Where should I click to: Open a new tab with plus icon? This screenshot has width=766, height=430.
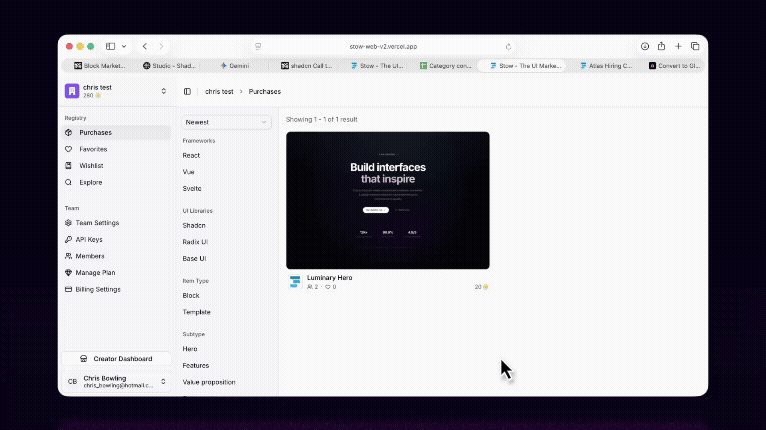pyautogui.click(x=678, y=46)
